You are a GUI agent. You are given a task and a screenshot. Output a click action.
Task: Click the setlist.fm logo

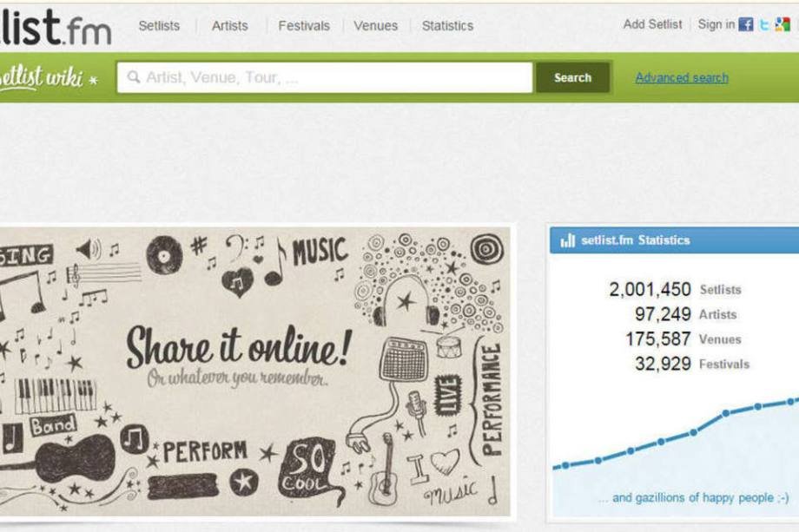(x=56, y=28)
